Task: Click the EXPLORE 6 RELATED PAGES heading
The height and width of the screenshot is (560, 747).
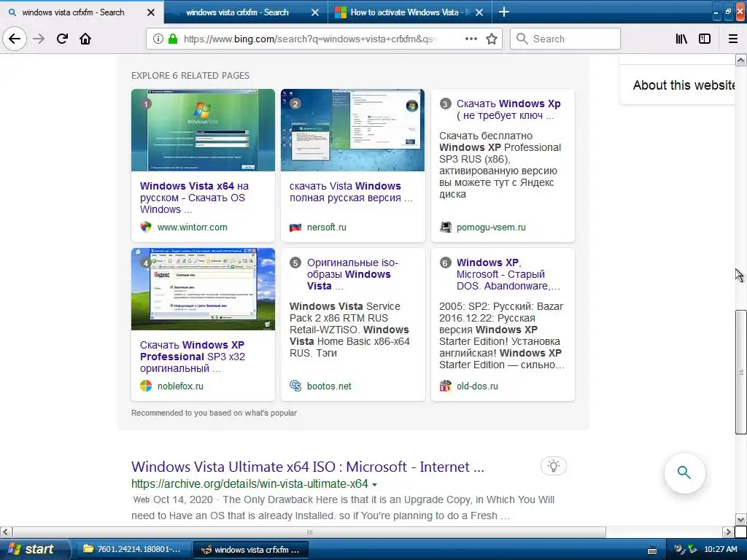Action: click(x=190, y=76)
